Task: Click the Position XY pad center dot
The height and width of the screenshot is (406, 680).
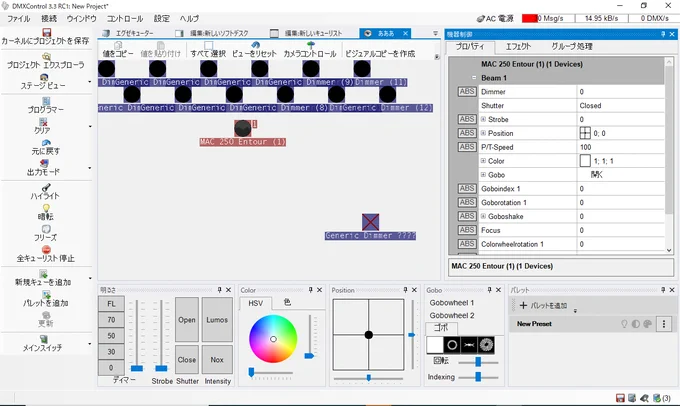Action: (369, 335)
